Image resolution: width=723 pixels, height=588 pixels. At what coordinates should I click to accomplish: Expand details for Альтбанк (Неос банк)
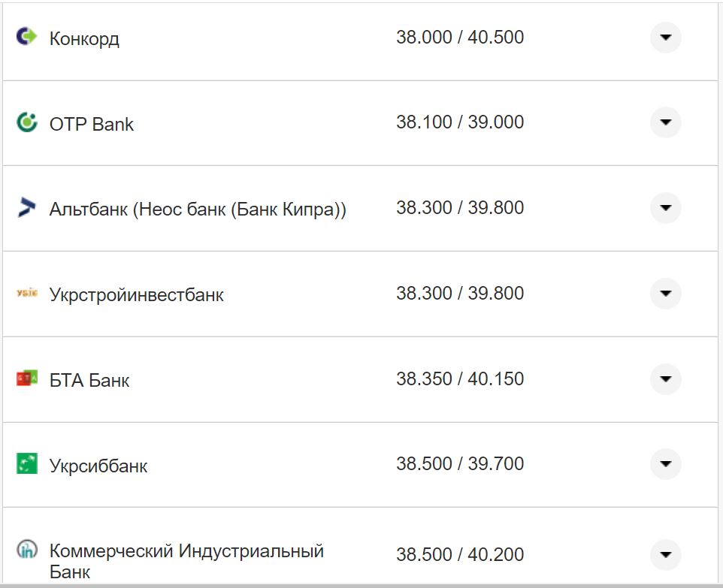665,208
